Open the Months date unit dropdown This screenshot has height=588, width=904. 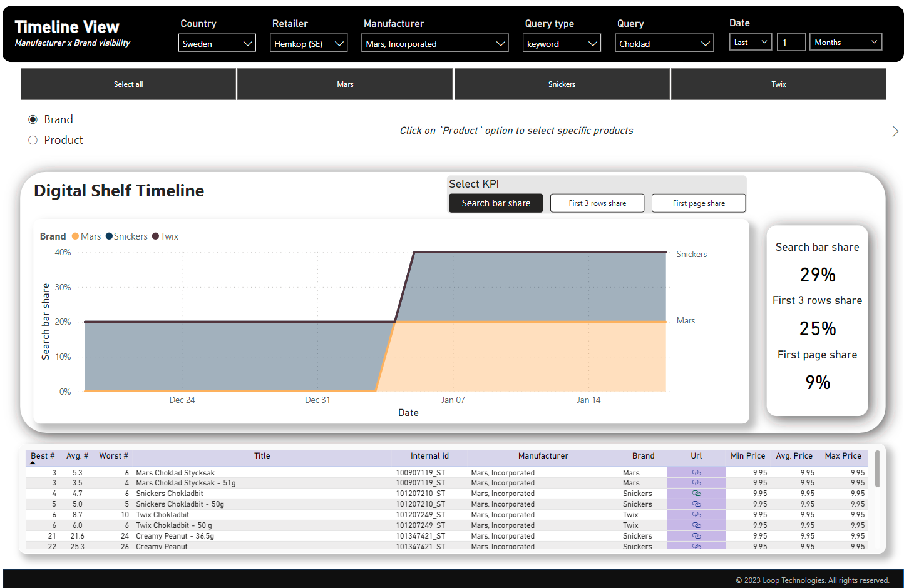tap(846, 42)
